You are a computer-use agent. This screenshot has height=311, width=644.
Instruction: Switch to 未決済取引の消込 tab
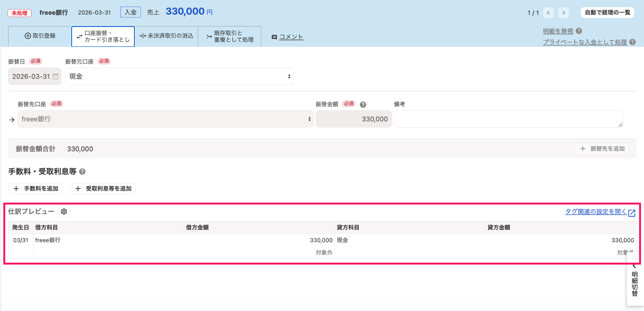[x=166, y=36]
